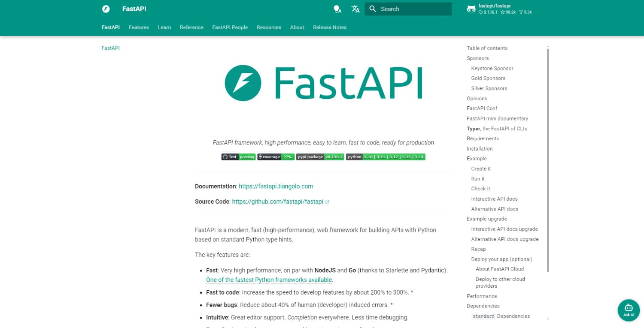Go to Sponsors in table of contents
The image size is (644, 328).
coord(478,58)
